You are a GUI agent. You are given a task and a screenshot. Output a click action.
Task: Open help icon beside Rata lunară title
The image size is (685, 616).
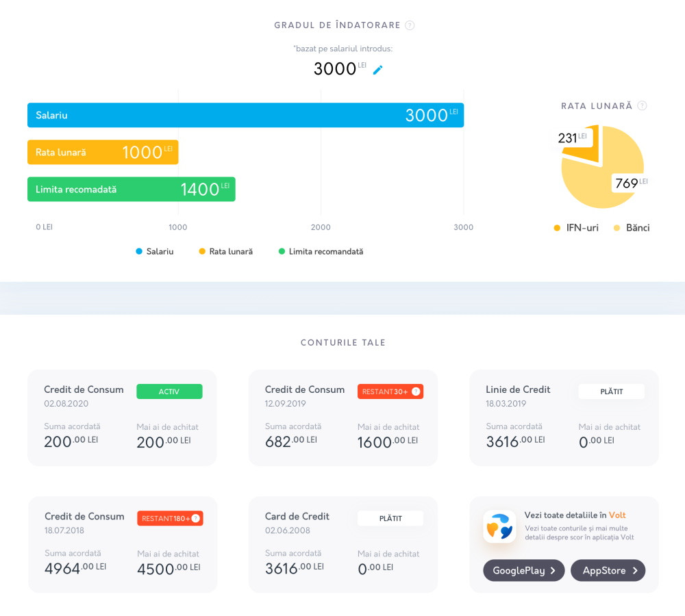(642, 106)
